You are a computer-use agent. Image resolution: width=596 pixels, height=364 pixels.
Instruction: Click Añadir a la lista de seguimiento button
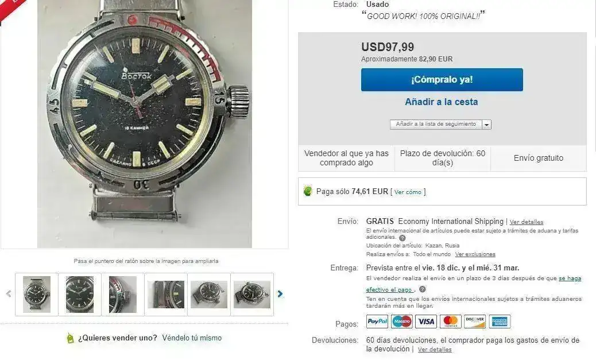tap(436, 124)
